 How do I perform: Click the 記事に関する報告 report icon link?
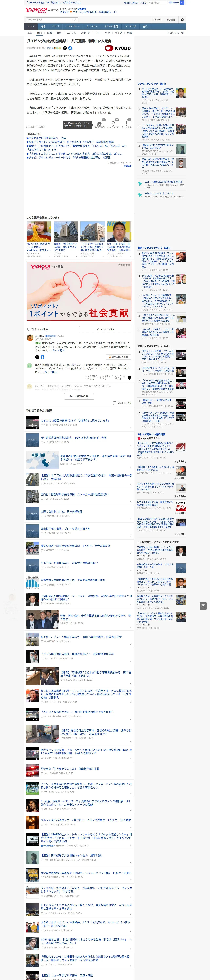click(x=35, y=127)
